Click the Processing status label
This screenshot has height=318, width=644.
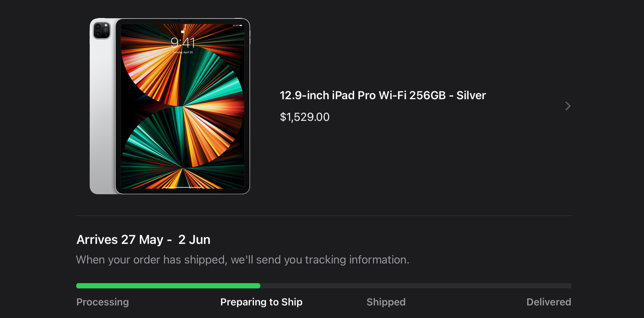tap(103, 302)
